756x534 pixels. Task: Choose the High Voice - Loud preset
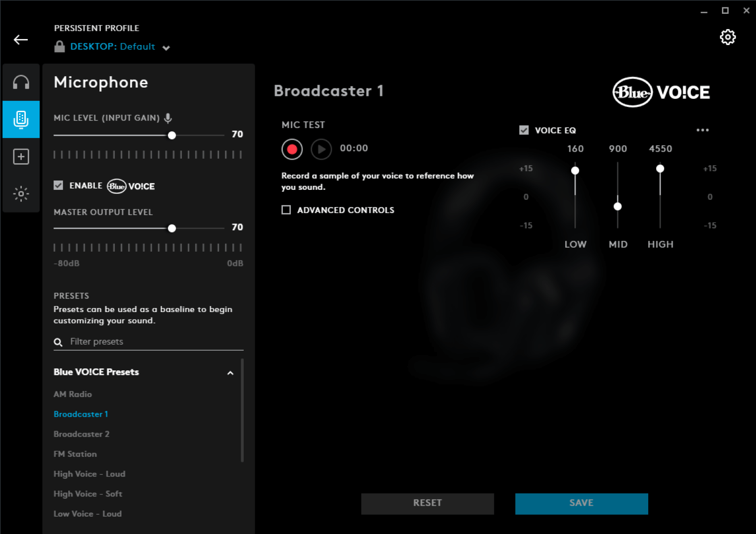click(x=89, y=474)
